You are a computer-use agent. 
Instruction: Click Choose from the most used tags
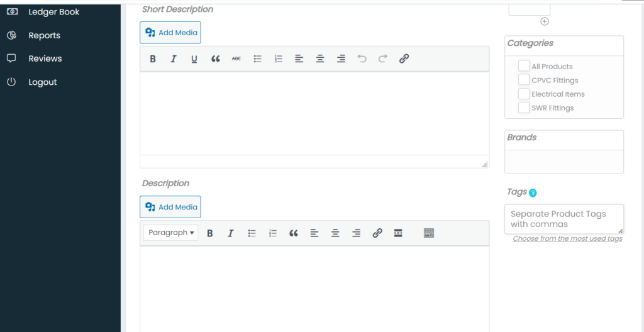(567, 239)
